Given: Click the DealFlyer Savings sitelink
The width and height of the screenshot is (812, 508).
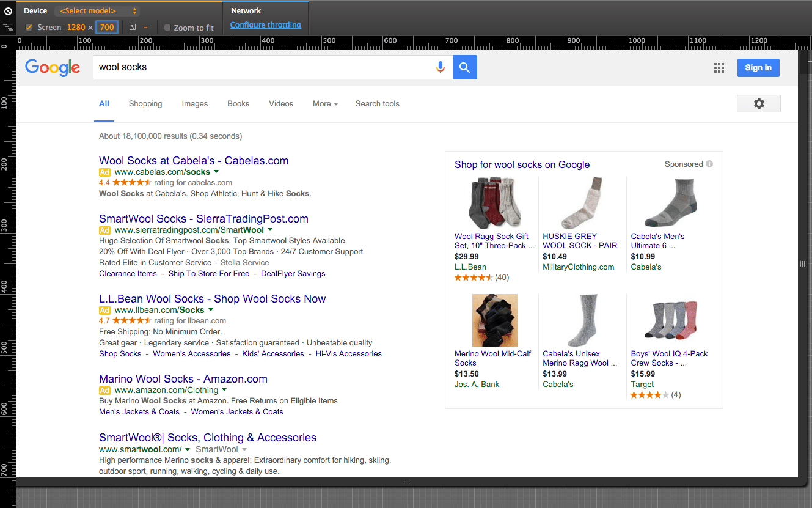Looking at the screenshot, I should (293, 274).
